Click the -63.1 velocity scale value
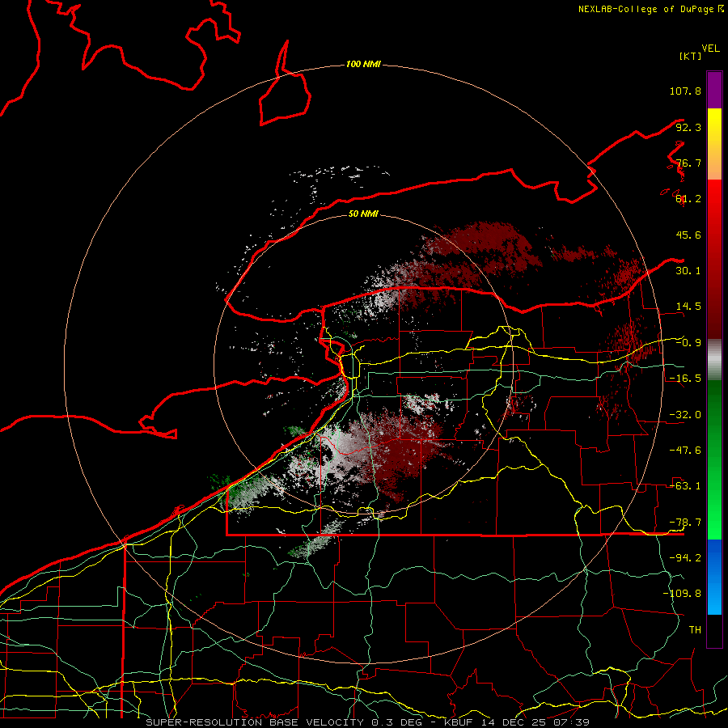The width and height of the screenshot is (728, 728). pos(685,486)
